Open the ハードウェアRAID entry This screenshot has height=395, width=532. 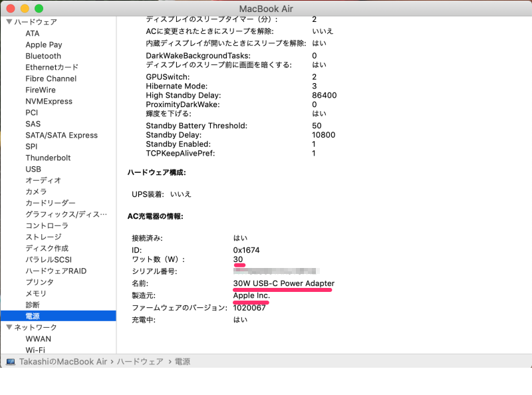56,271
